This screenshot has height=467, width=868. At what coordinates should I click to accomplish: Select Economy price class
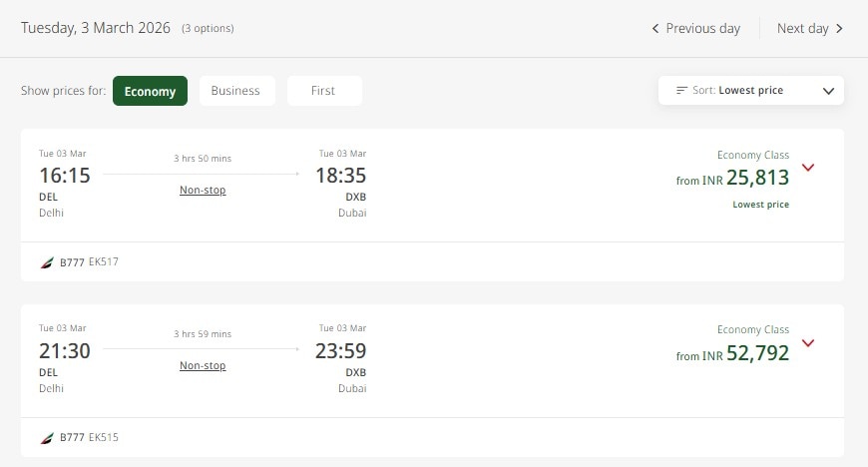(150, 91)
